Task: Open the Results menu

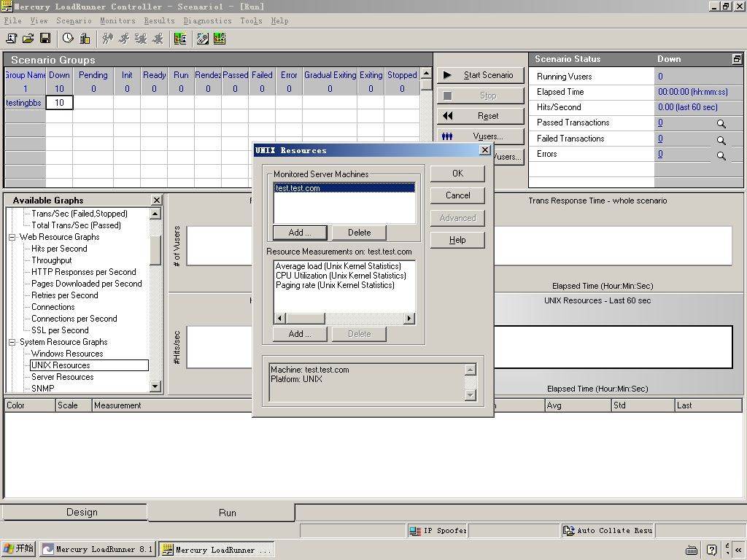Action: coord(159,21)
